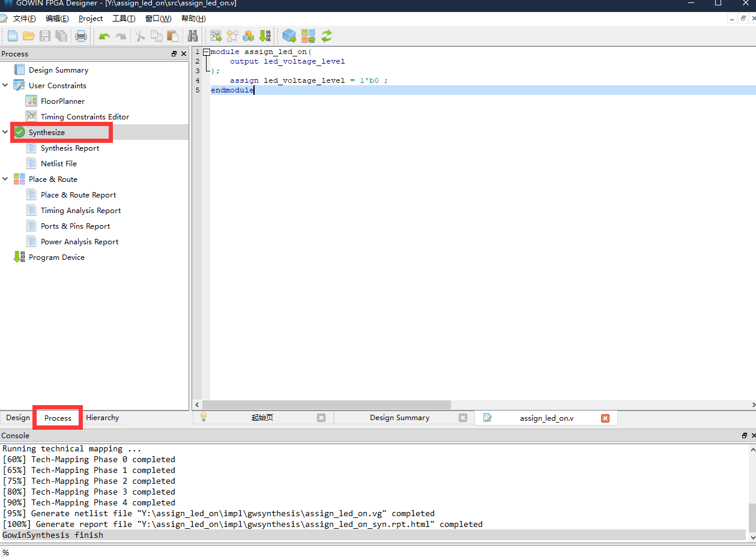The width and height of the screenshot is (756, 557).
Task: Open Schematic Viewer toolbar icon
Action: click(232, 36)
